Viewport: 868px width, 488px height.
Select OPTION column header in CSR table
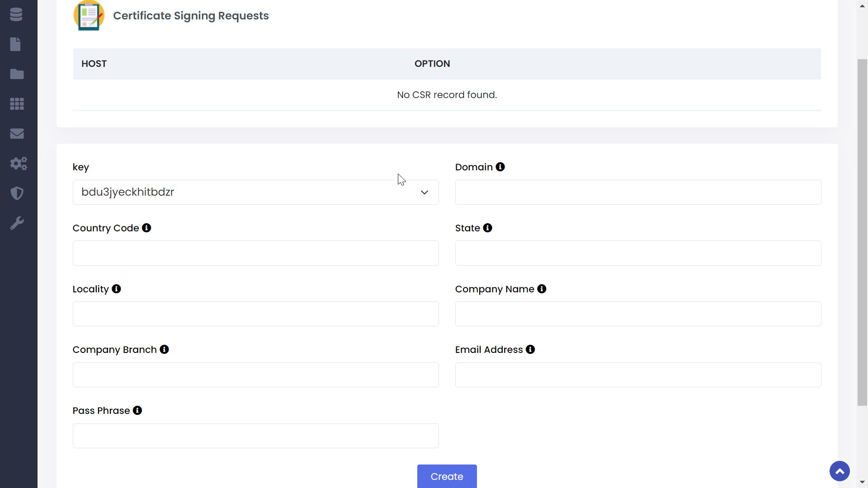[x=432, y=64]
